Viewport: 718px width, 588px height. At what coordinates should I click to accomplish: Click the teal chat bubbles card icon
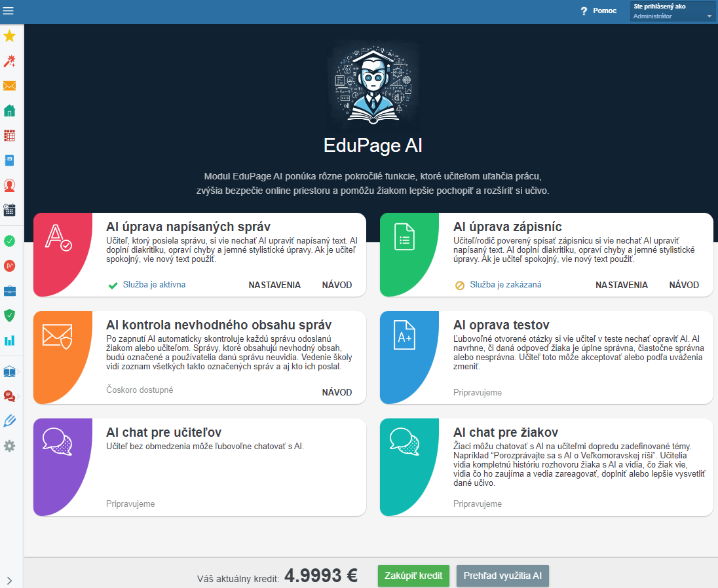coord(405,441)
